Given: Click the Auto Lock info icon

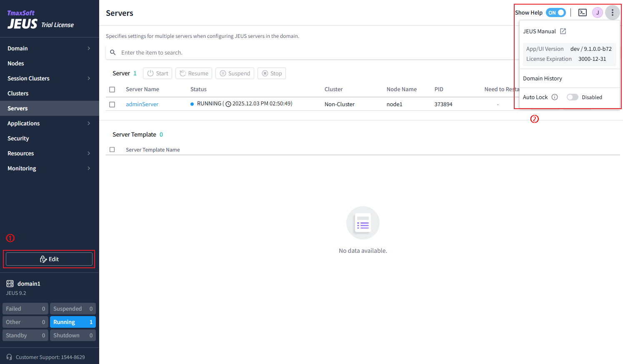Looking at the screenshot, I should pyautogui.click(x=555, y=97).
